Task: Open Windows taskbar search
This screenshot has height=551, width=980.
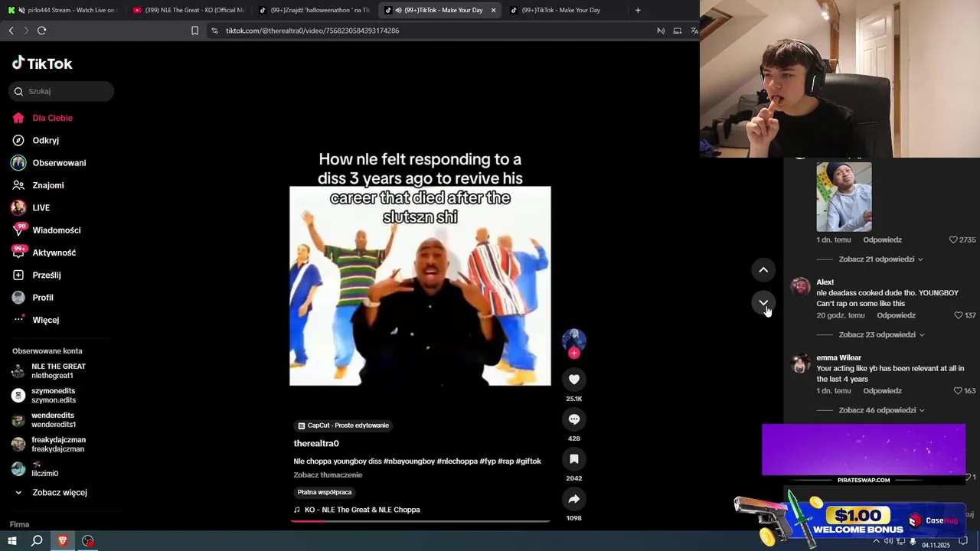Action: (37, 541)
